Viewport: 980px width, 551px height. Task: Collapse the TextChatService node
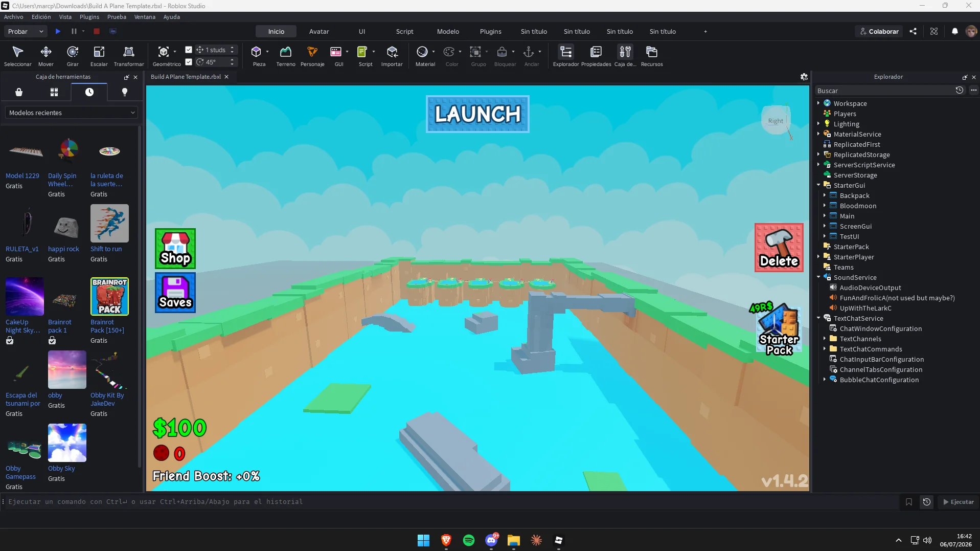818,318
